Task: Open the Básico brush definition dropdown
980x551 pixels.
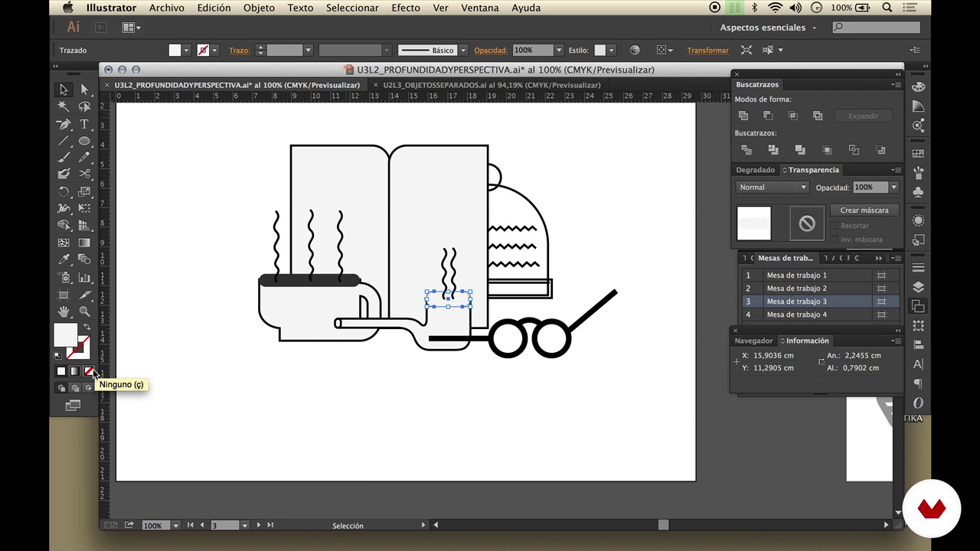Action: click(462, 51)
